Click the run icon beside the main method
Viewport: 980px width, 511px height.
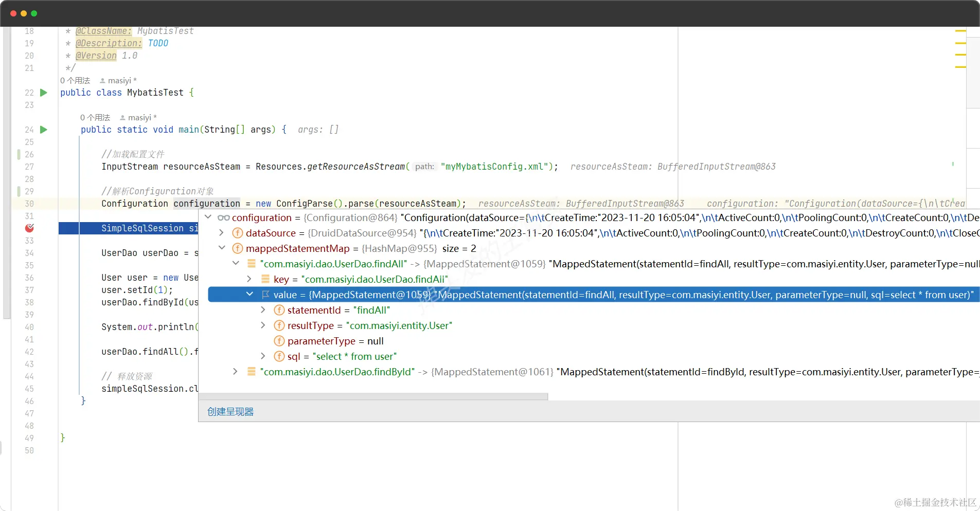tap(44, 130)
